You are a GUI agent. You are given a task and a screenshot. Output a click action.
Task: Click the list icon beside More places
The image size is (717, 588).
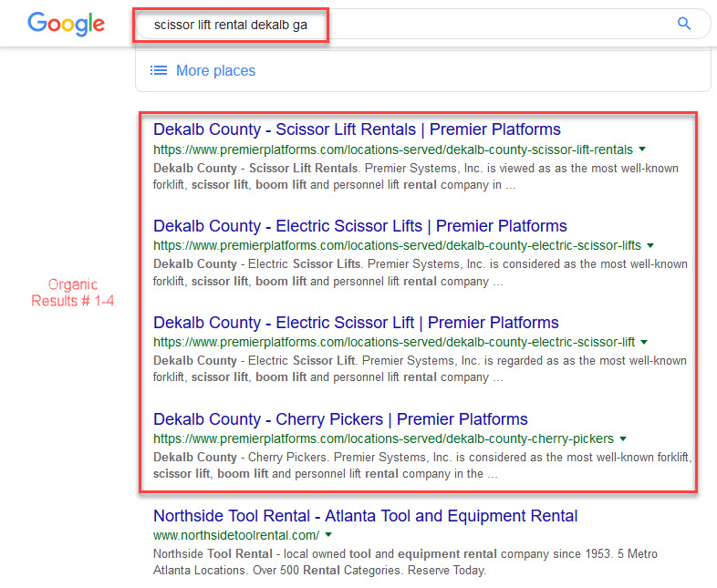pyautogui.click(x=159, y=70)
